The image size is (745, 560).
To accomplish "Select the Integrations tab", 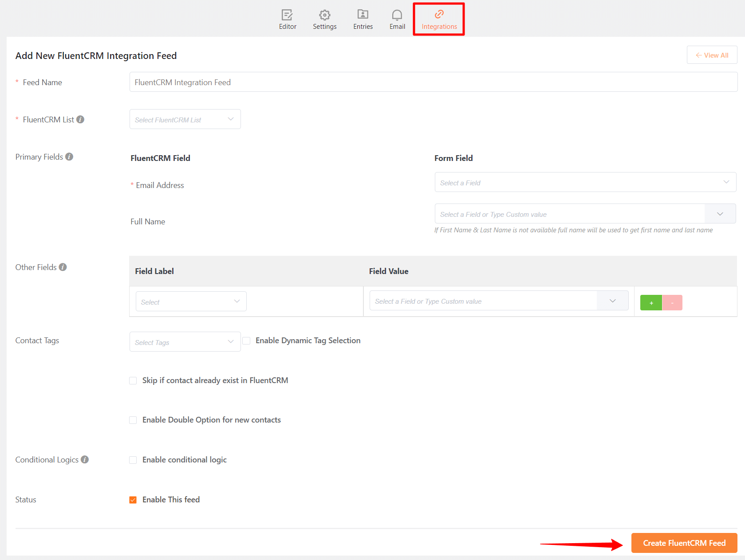I will click(439, 20).
